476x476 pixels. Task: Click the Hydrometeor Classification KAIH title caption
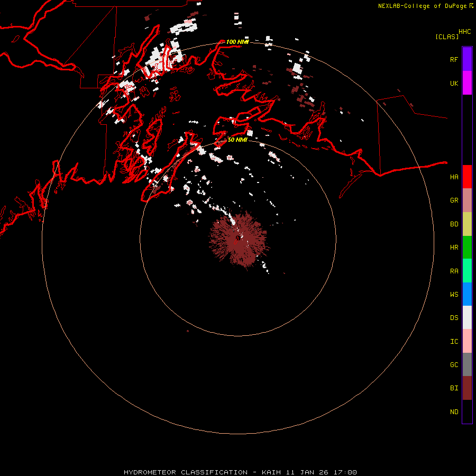240,472
